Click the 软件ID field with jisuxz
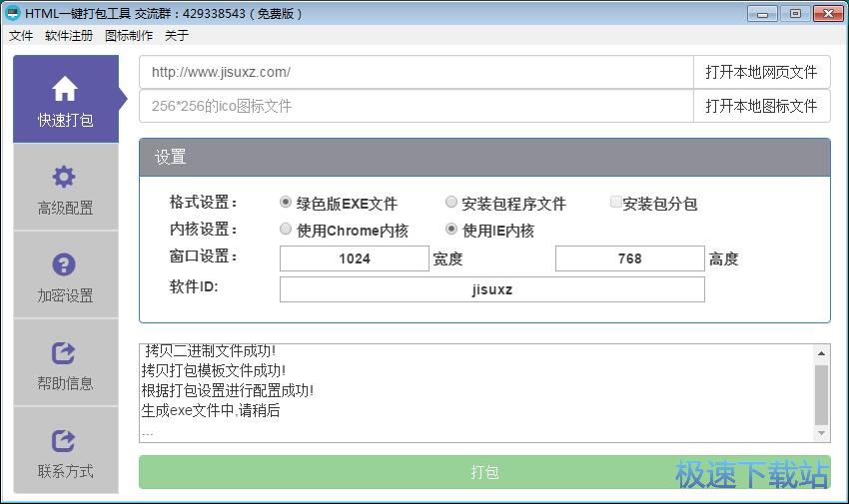Image resolution: width=849 pixels, height=504 pixels. point(492,289)
